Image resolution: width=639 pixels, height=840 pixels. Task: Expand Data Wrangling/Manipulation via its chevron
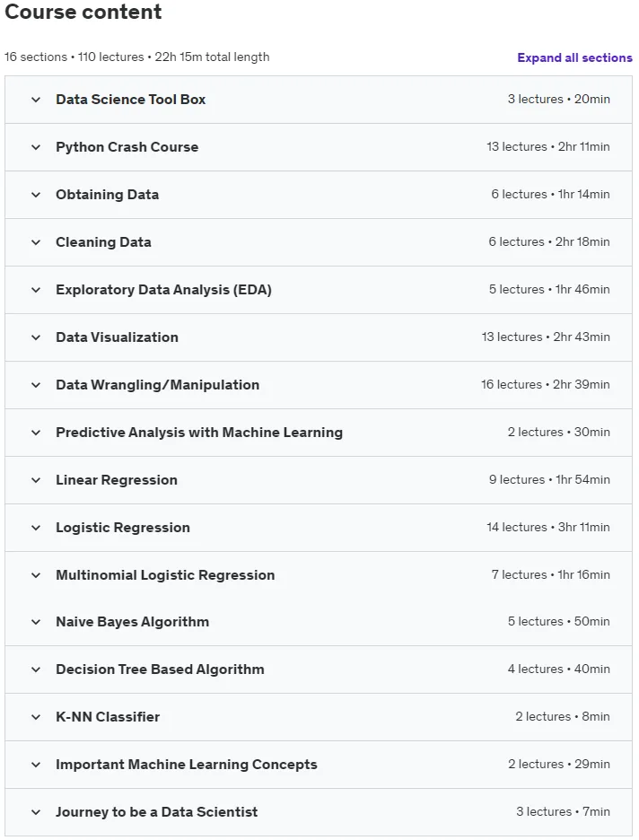[x=36, y=385]
